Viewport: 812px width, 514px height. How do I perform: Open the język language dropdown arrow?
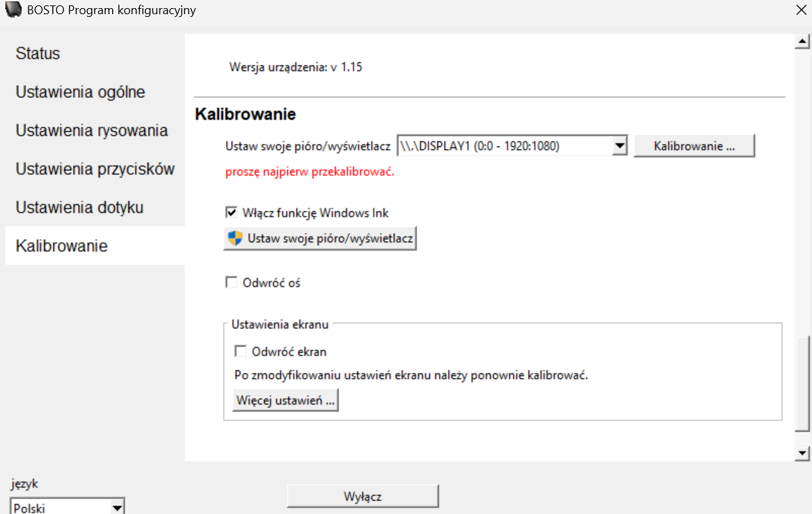pos(117,507)
